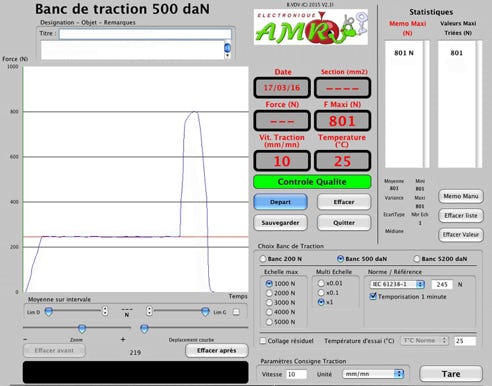Click Effacer avant button
492x386 pixels.
(54, 351)
